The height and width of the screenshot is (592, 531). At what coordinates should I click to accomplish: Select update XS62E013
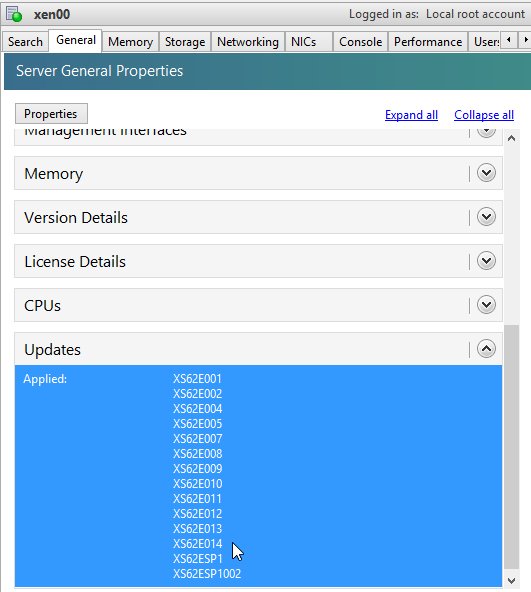tap(198, 529)
